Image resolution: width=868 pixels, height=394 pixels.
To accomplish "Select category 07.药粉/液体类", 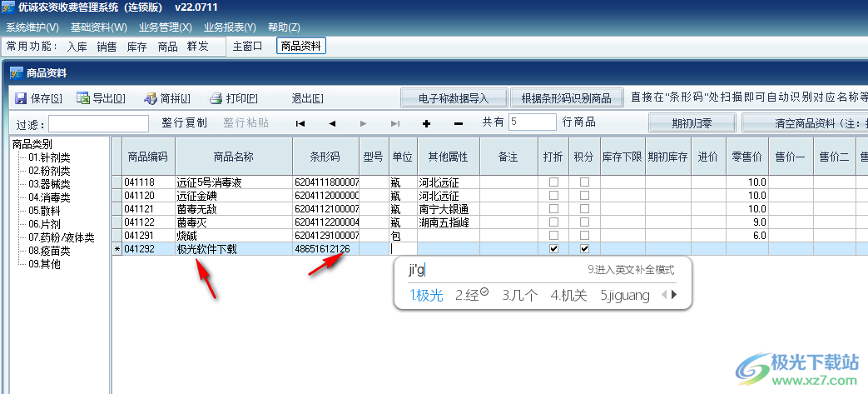I will (x=62, y=237).
